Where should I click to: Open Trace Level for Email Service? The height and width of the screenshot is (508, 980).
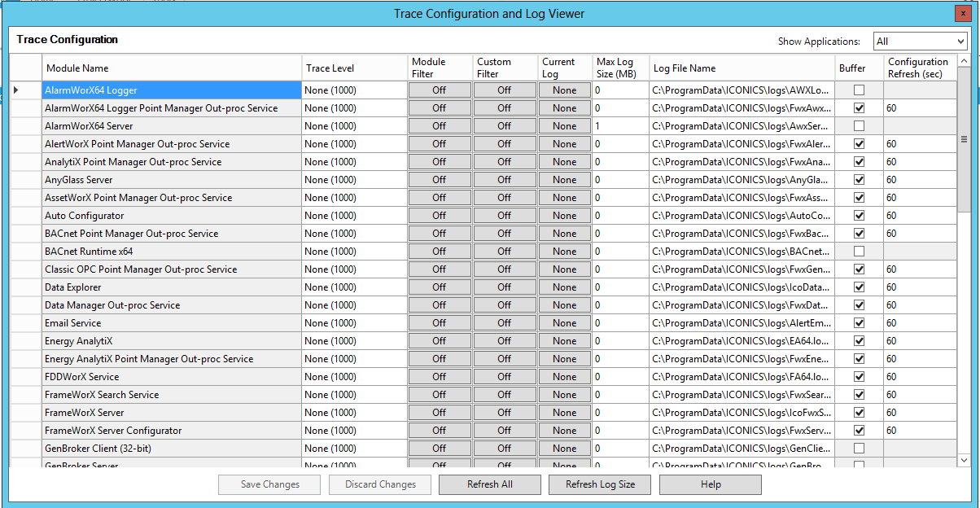click(353, 323)
